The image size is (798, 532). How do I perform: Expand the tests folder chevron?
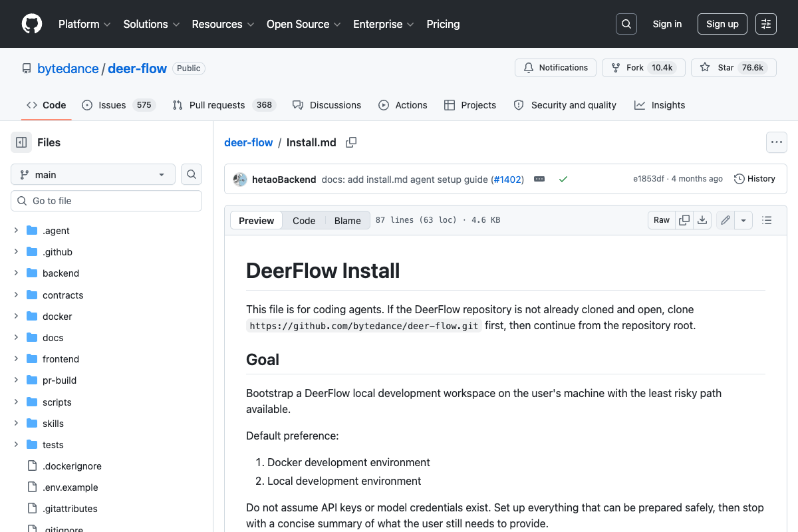(16, 445)
